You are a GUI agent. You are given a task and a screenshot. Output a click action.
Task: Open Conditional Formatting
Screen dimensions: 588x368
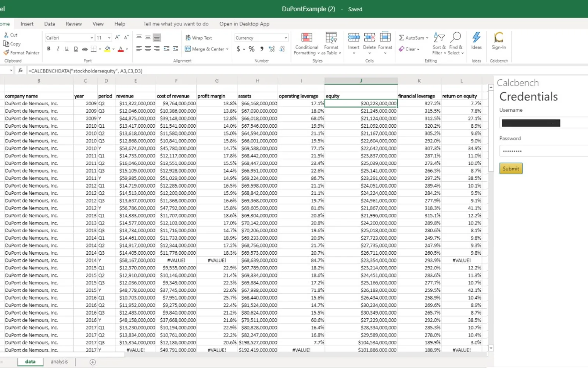click(x=306, y=44)
